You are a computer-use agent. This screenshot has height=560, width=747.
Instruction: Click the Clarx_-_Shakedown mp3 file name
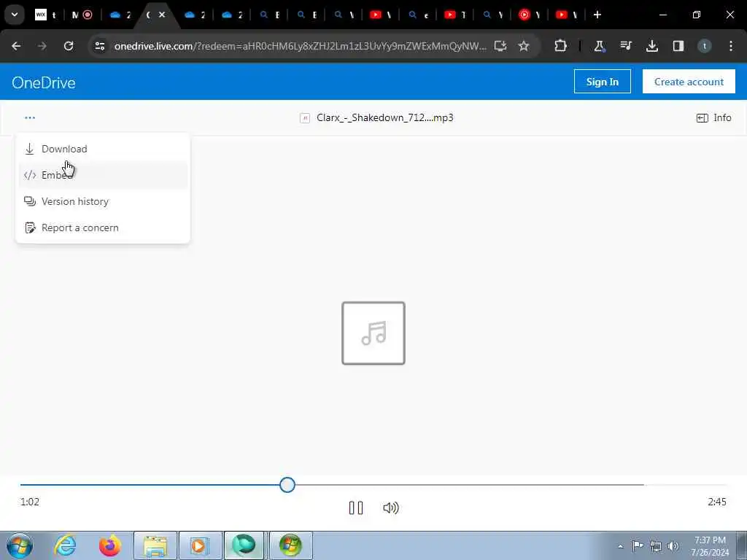(x=385, y=117)
